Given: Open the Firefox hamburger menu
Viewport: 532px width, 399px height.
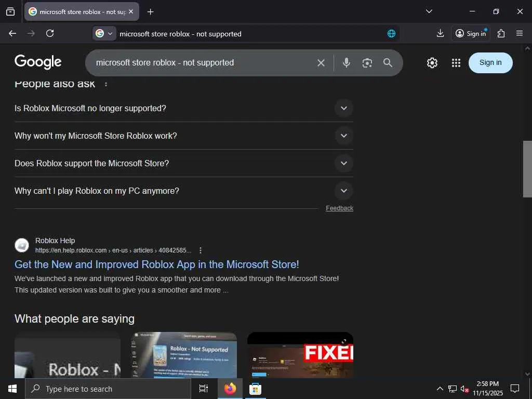Looking at the screenshot, I should pyautogui.click(x=519, y=33).
